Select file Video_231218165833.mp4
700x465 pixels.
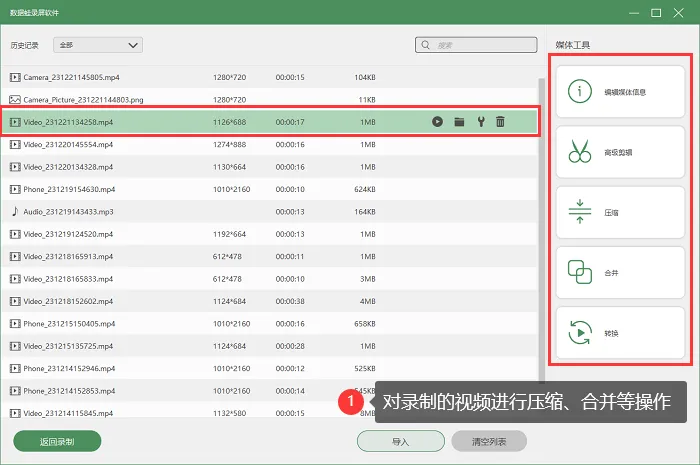270,279
